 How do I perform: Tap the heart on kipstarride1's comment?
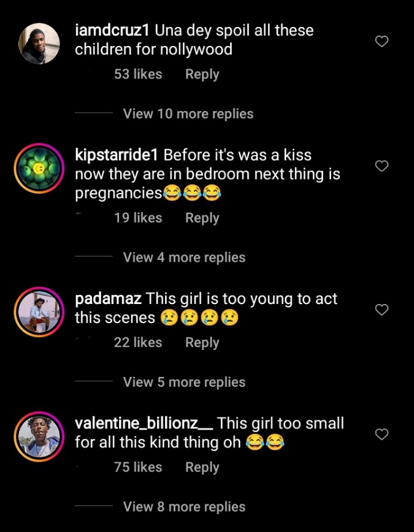(x=381, y=166)
